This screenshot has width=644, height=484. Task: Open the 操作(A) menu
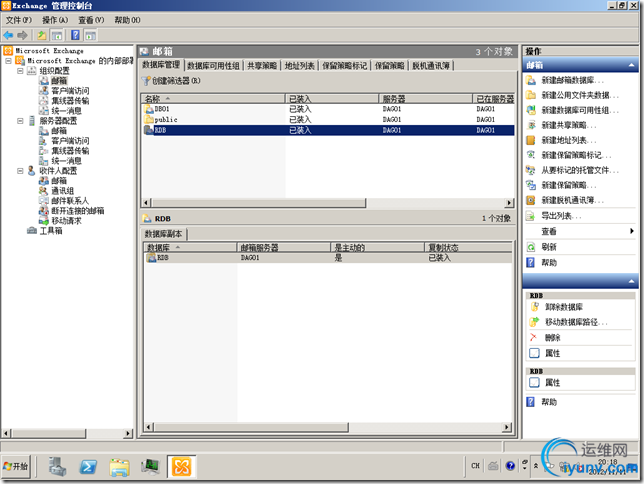[x=55, y=20]
